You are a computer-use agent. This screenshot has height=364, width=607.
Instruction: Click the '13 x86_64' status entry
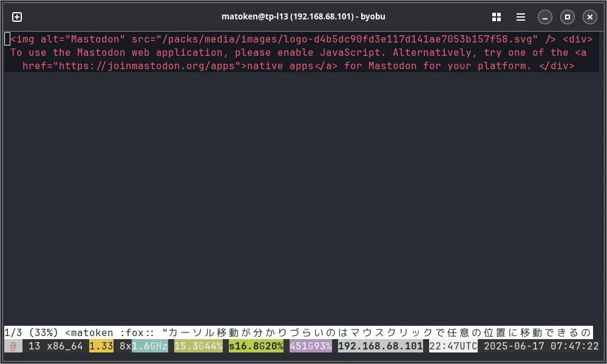tap(56, 346)
